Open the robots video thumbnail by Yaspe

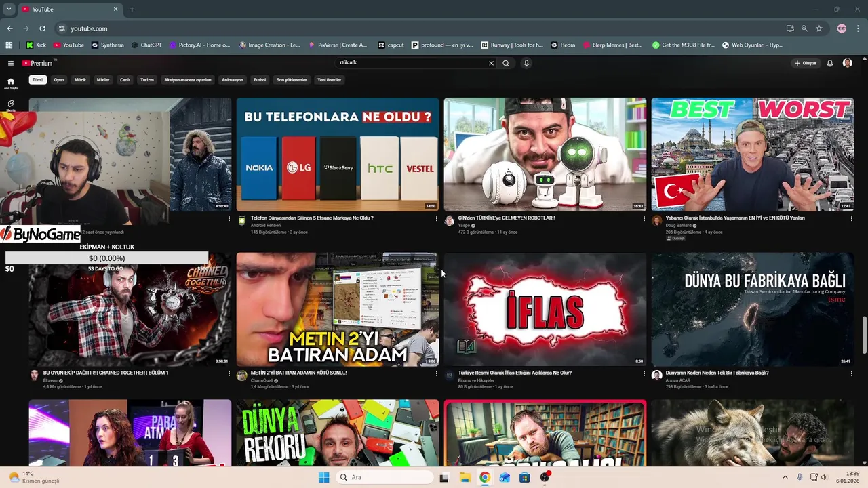point(545,155)
